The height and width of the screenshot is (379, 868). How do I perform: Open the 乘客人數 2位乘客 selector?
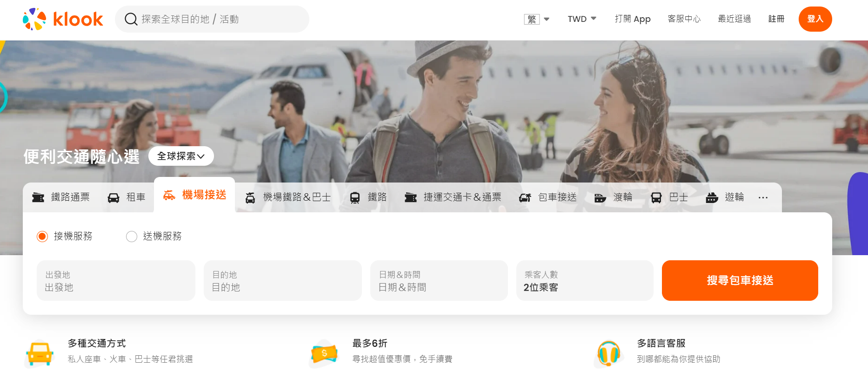[x=585, y=281]
